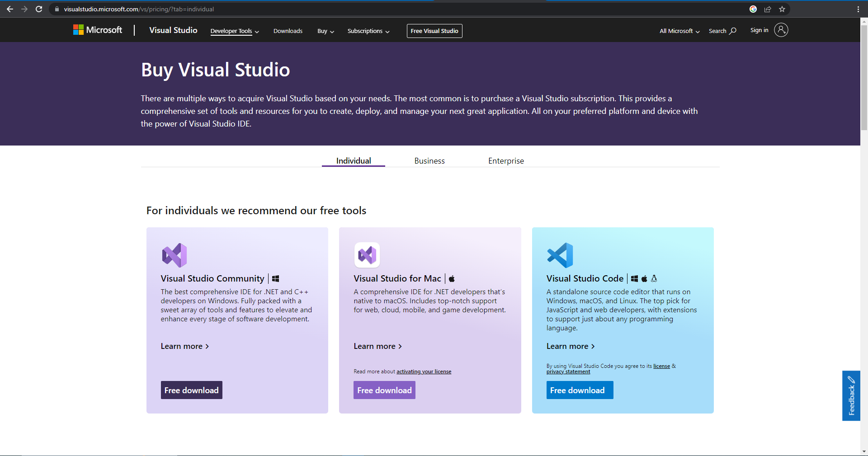Click the Visual Studio Community logo
The height and width of the screenshot is (456, 868).
tap(174, 255)
